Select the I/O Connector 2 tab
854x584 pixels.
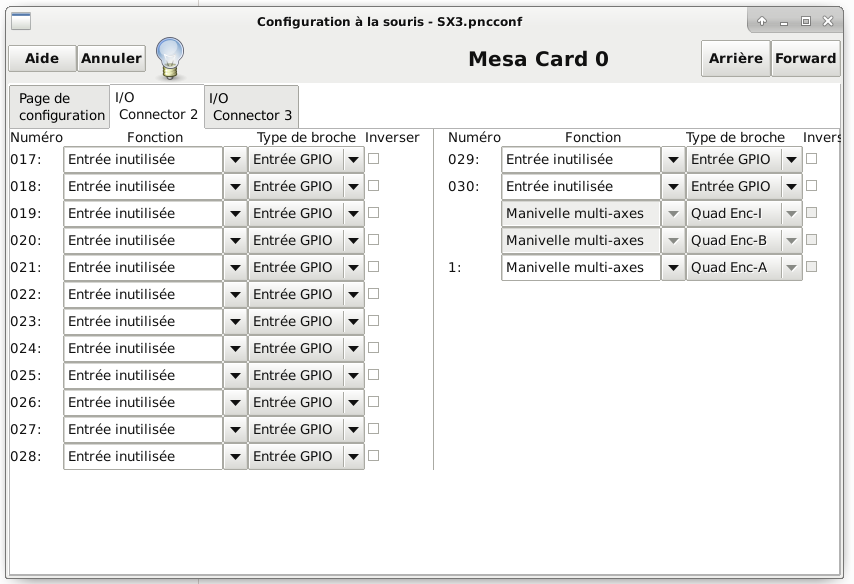[x=157, y=106]
